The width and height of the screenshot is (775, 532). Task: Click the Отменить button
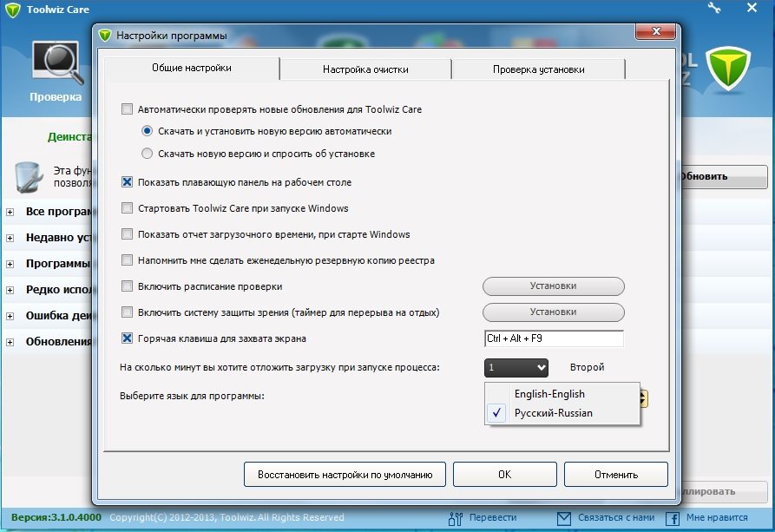click(x=616, y=475)
